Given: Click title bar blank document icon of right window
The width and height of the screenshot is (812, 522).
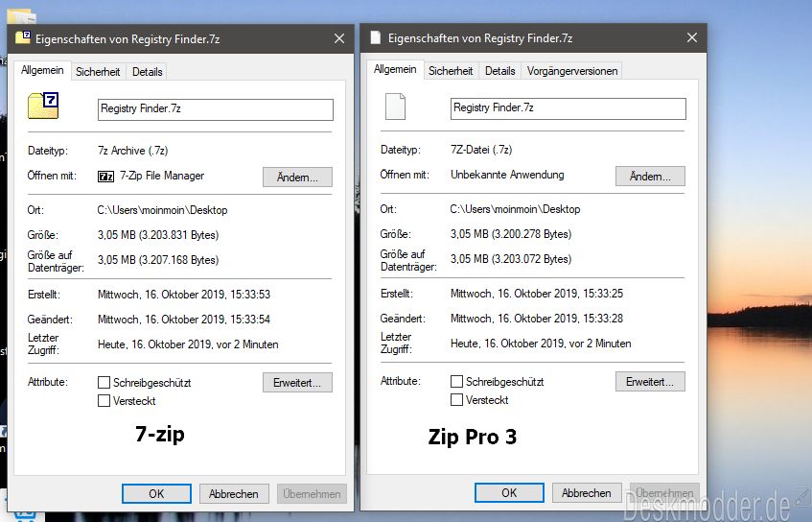Looking at the screenshot, I should tap(376, 37).
